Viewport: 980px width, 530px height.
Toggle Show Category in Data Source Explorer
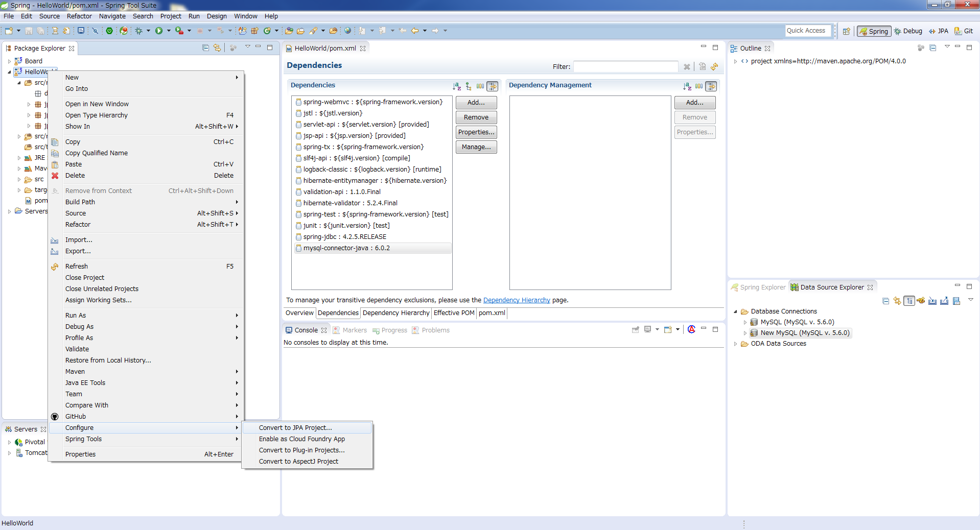pyautogui.click(x=909, y=301)
